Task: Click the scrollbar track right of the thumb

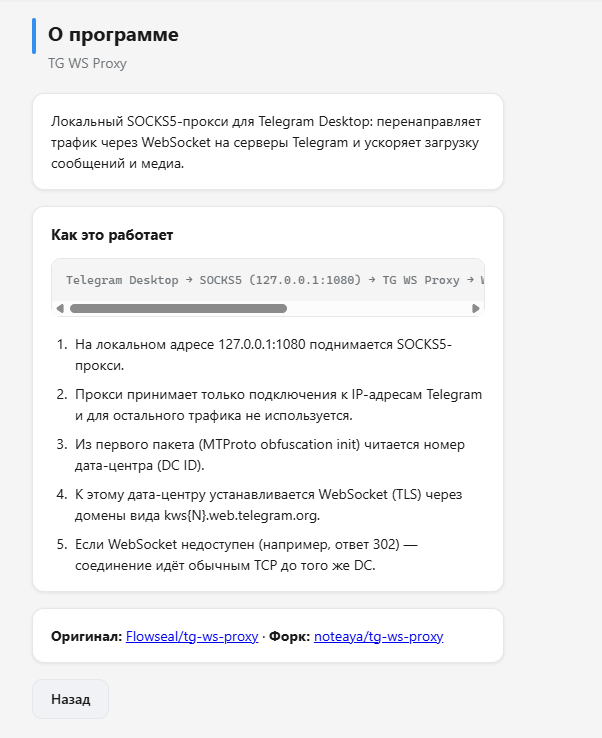Action: pos(379,309)
